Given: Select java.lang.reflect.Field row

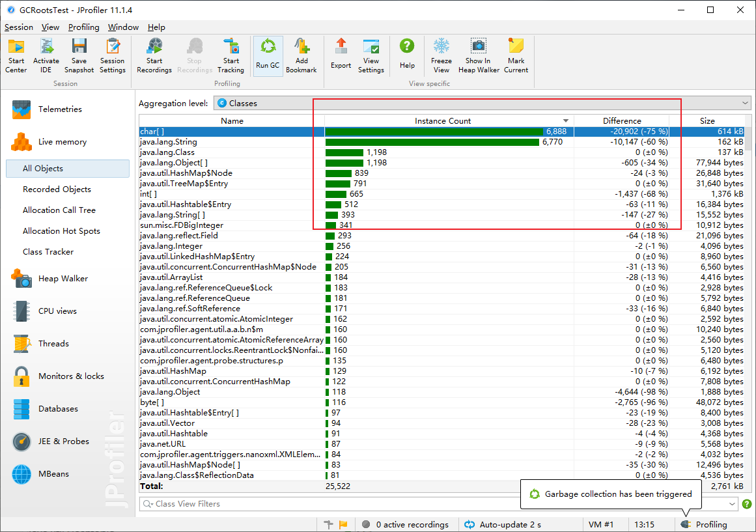Looking at the screenshot, I should tap(441, 236).
